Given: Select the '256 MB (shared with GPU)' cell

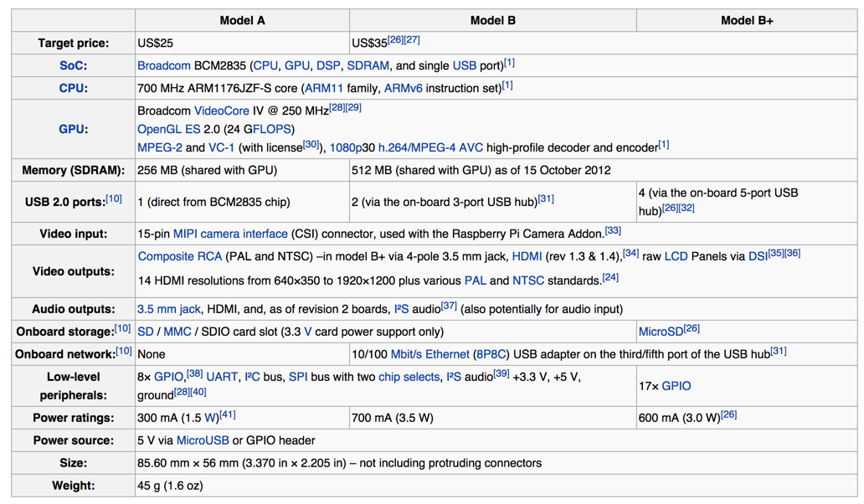Looking at the screenshot, I should coord(243,170).
